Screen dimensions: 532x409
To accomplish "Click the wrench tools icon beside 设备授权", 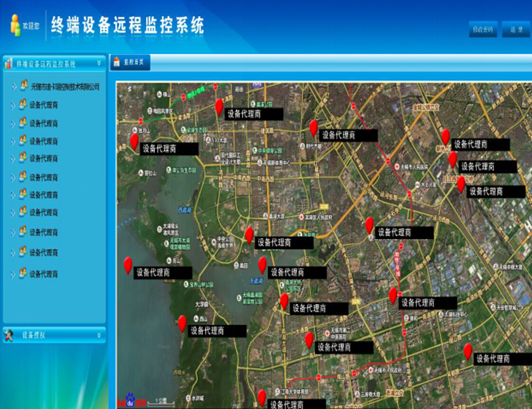I will [9, 335].
